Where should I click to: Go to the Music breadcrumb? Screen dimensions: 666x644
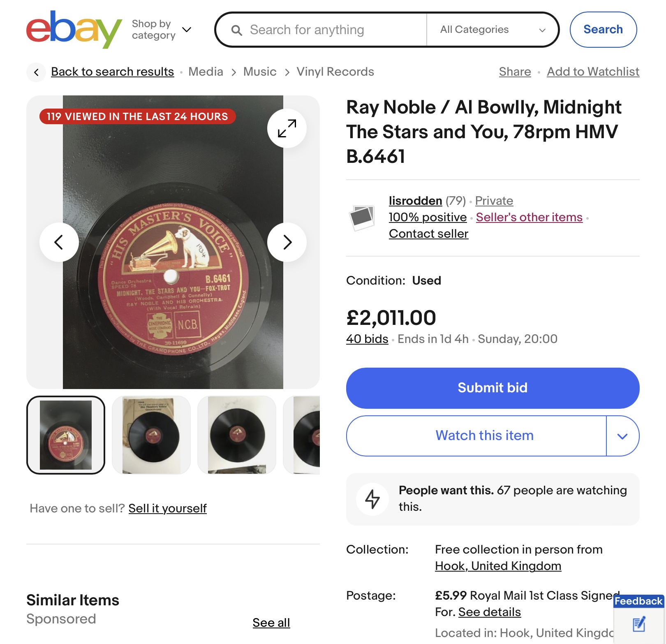point(259,72)
